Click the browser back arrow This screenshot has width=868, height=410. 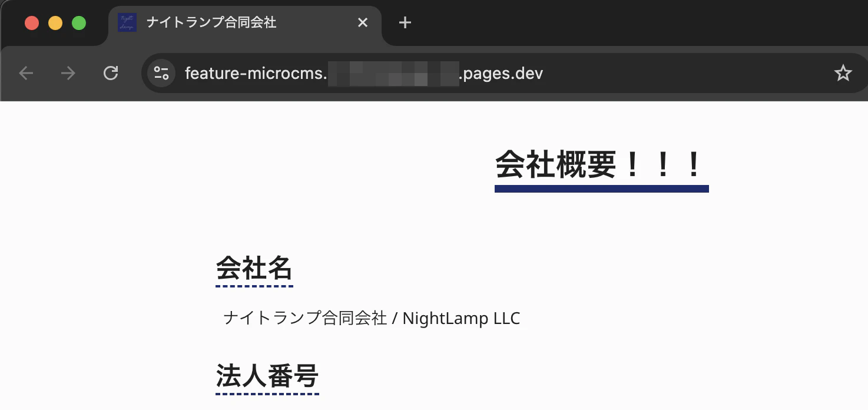(x=26, y=73)
